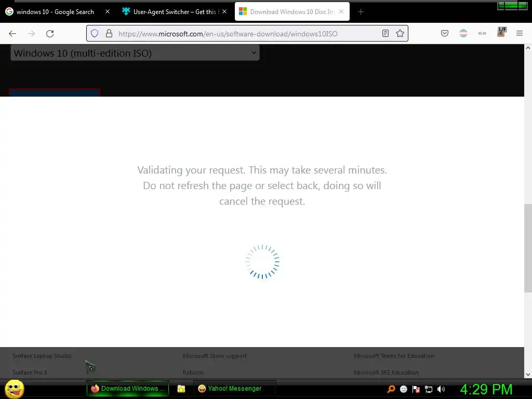Open the striped circle extension icon

pyautogui.click(x=463, y=33)
